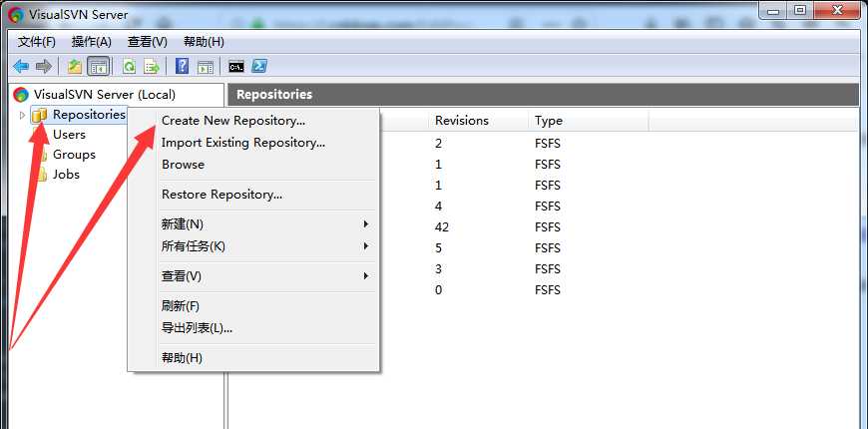868x429 pixels.
Task: Open the 操作(A) menu
Action: pyautogui.click(x=92, y=42)
